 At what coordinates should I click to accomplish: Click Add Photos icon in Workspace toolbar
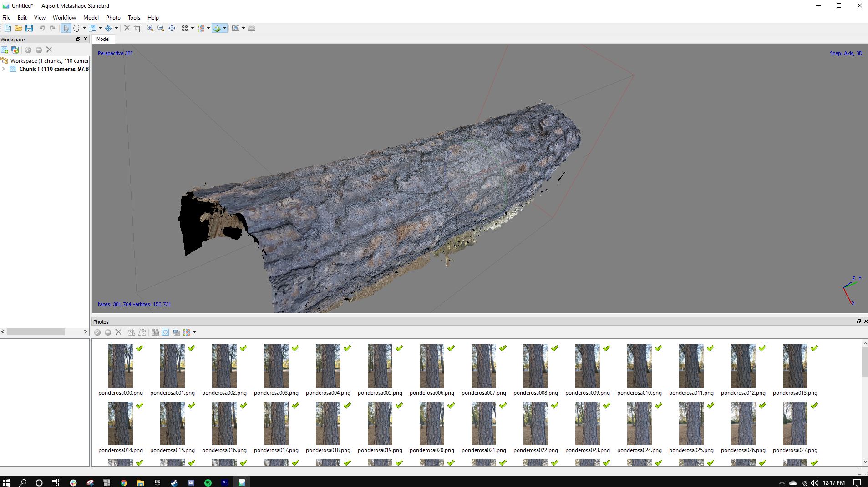coord(15,50)
